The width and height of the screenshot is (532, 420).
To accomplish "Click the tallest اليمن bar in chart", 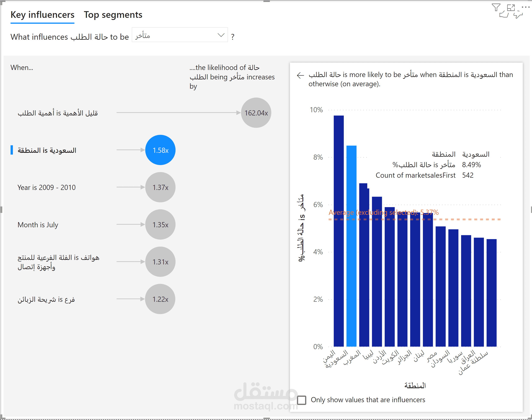I will pyautogui.click(x=338, y=231).
